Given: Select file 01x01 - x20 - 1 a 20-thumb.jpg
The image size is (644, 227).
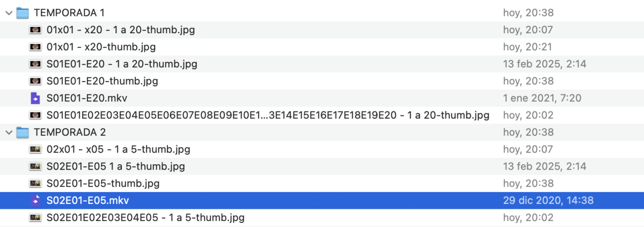Looking at the screenshot, I should tap(121, 30).
